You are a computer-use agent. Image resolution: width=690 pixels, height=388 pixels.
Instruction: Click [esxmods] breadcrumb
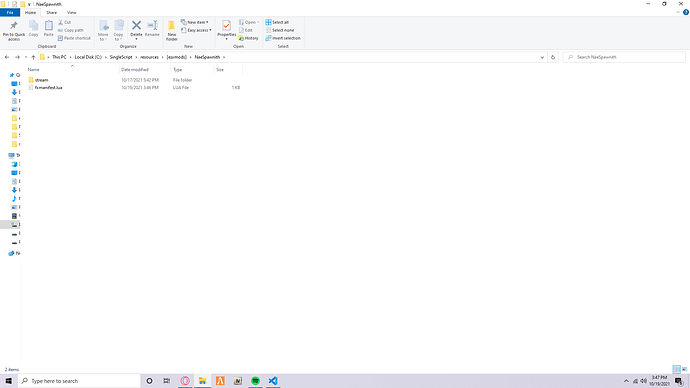(176, 57)
